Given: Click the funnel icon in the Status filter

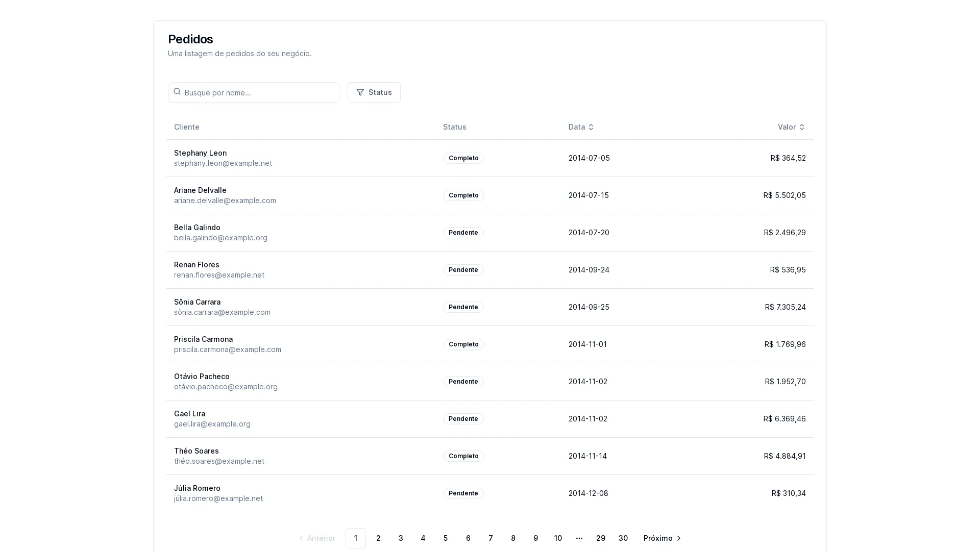Looking at the screenshot, I should coord(360,92).
